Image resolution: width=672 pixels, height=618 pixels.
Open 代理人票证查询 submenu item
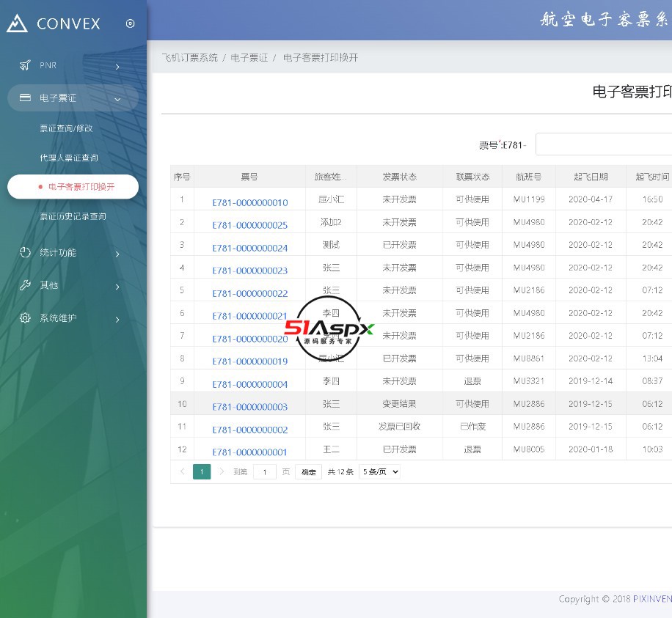[69, 158]
